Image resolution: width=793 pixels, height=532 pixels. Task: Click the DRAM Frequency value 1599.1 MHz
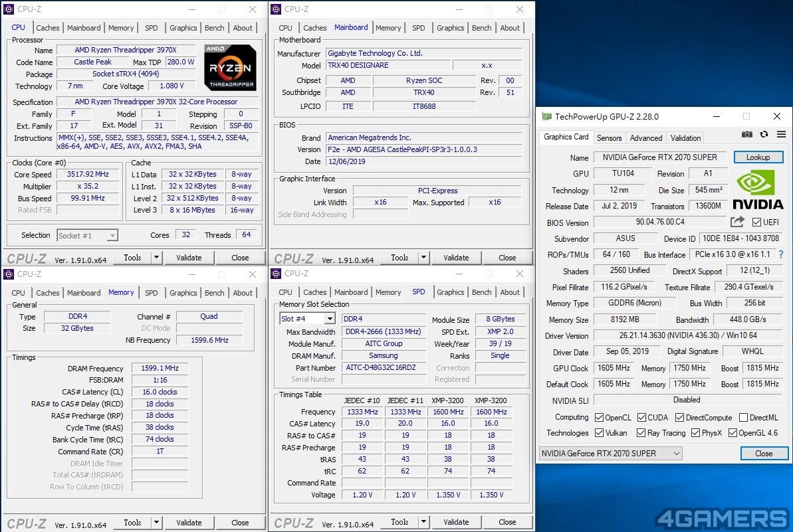click(x=160, y=369)
